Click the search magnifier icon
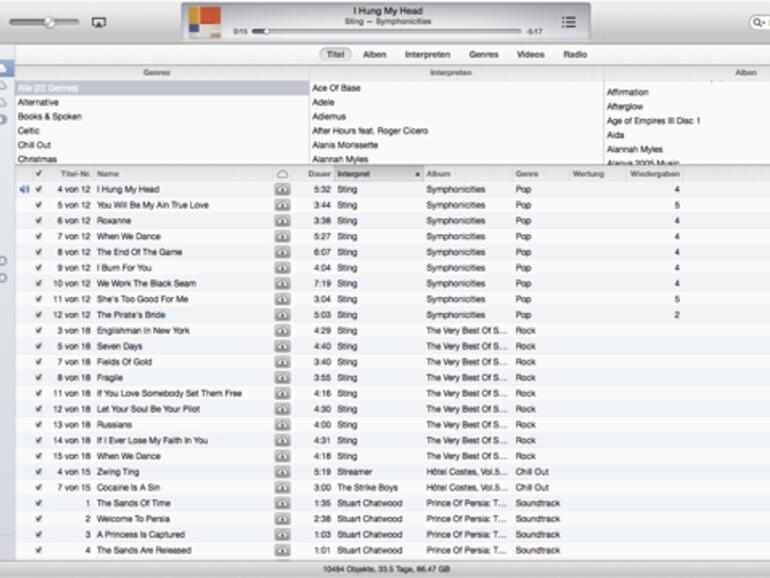This screenshot has width=770, height=578. (758, 22)
